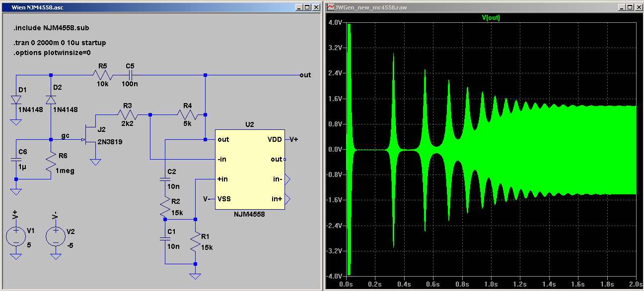Click the .tran simulation directive text
The image size is (644, 291).
point(60,43)
